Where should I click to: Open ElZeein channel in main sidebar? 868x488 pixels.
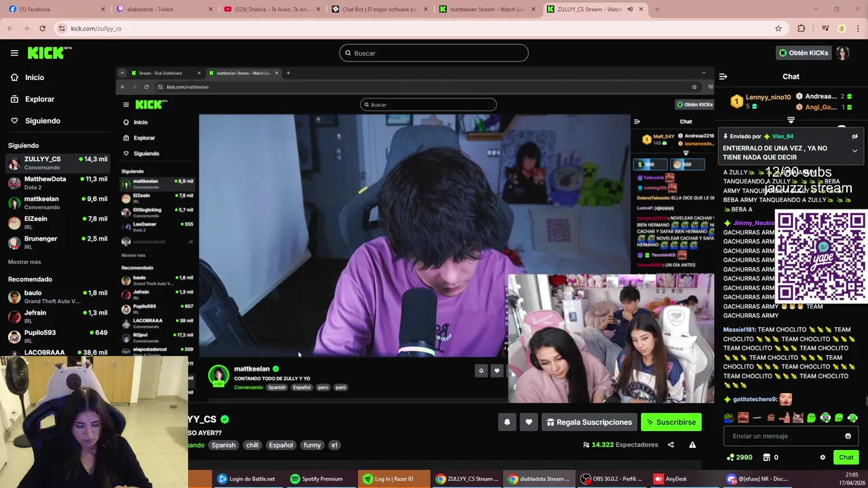point(58,222)
